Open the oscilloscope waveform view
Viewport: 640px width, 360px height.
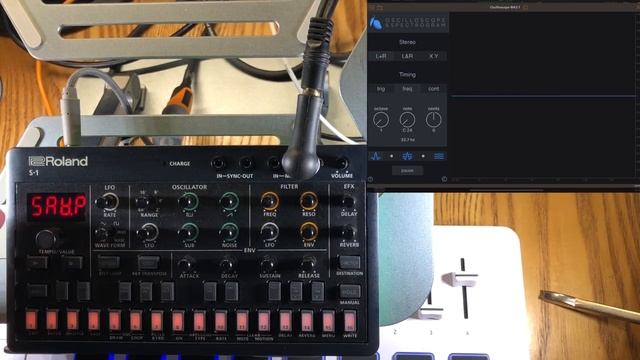click(376, 156)
